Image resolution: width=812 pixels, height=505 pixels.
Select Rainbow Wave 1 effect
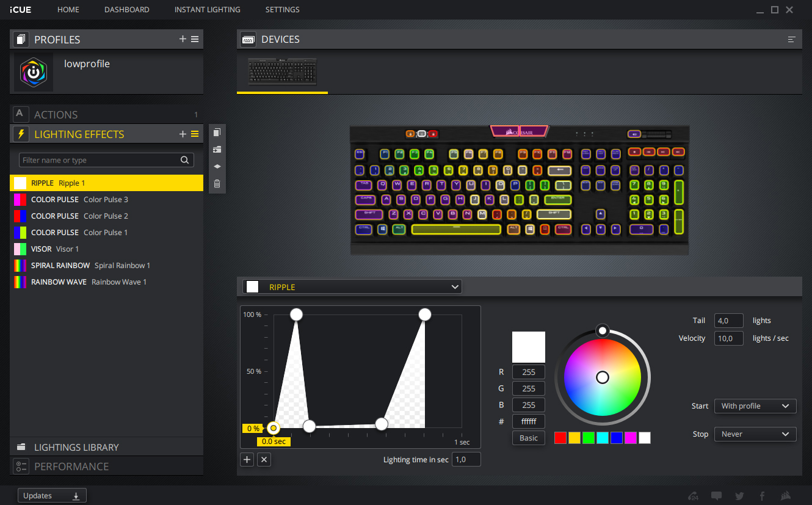(x=106, y=282)
